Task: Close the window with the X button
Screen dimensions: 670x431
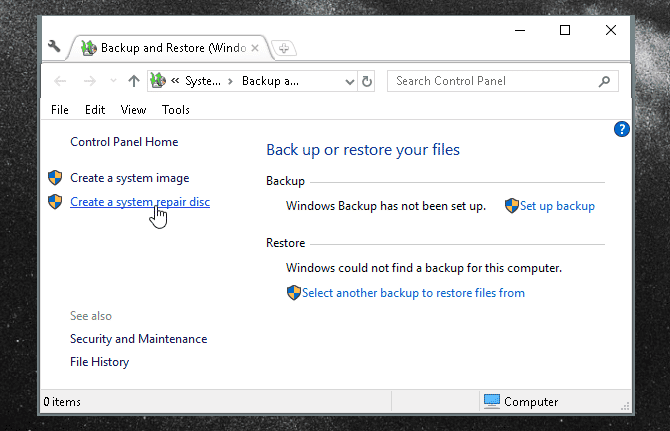Action: pyautogui.click(x=611, y=30)
